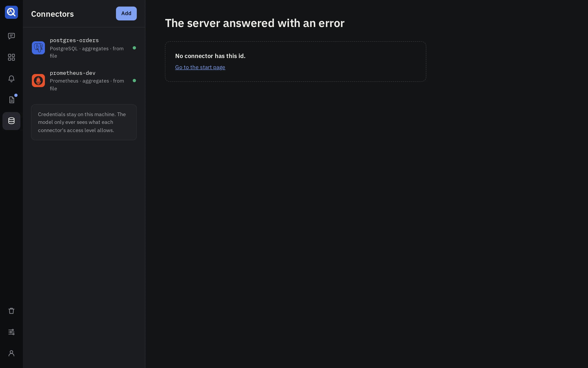Viewport: 588px width, 368px height.
Task: Click the app logo icon
Action: click(11, 12)
